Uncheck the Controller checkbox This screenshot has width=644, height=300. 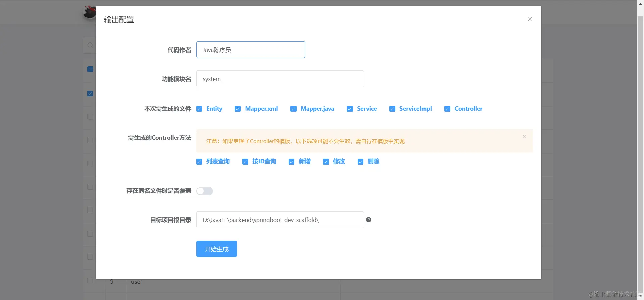447,109
